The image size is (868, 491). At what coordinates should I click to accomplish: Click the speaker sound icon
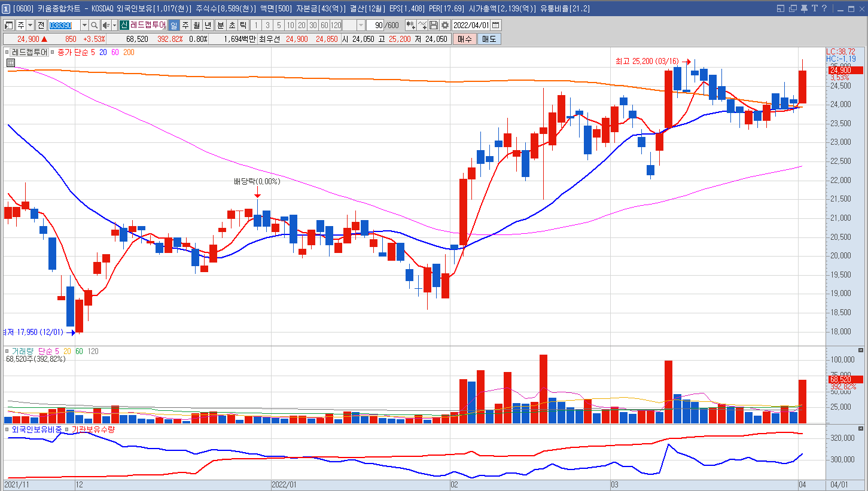[x=106, y=25]
